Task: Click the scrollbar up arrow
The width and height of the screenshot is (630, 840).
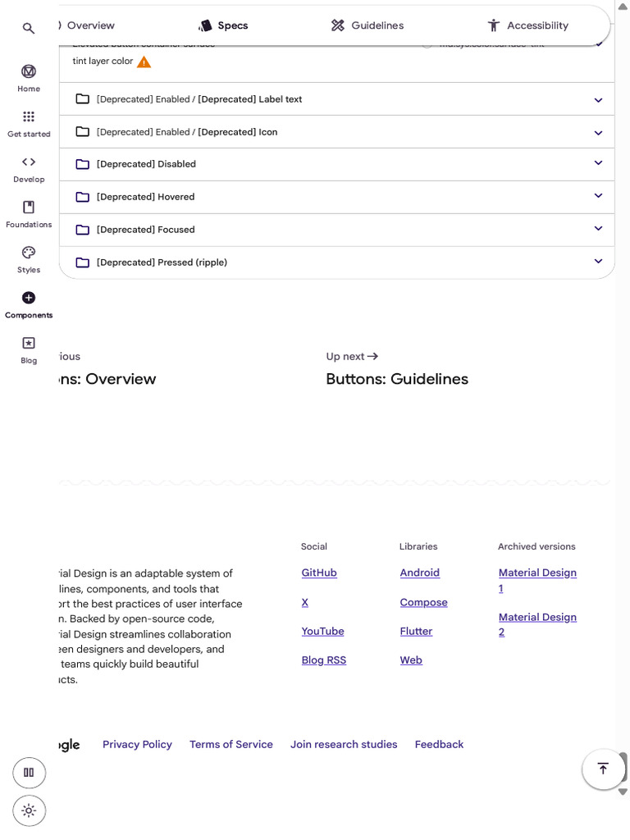Action: [x=623, y=7]
